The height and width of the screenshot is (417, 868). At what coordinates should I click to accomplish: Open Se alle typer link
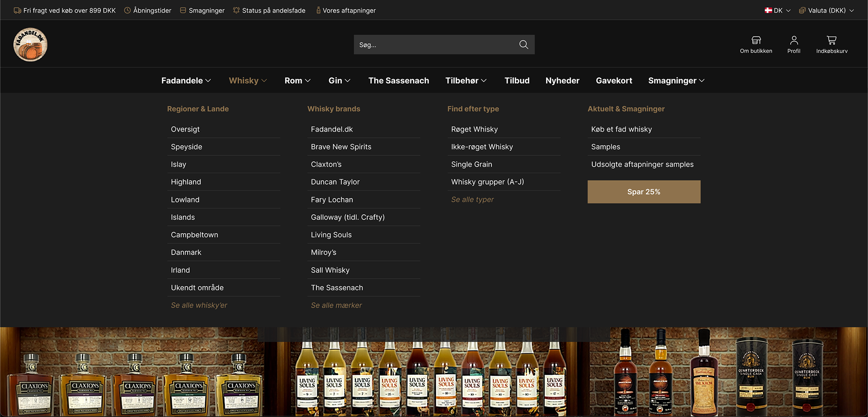click(472, 200)
